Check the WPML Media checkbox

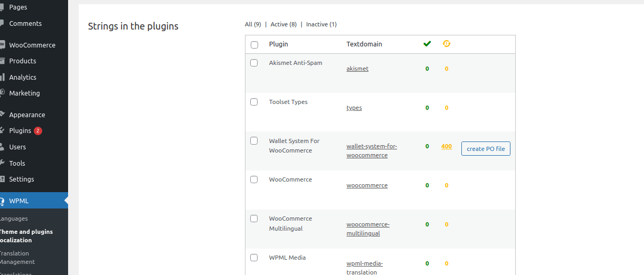point(254,258)
